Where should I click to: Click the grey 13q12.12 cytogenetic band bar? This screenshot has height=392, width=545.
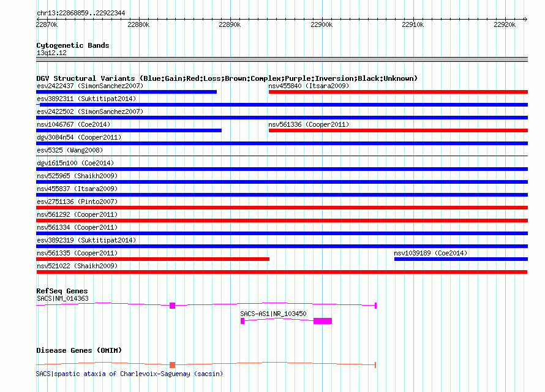282,59
